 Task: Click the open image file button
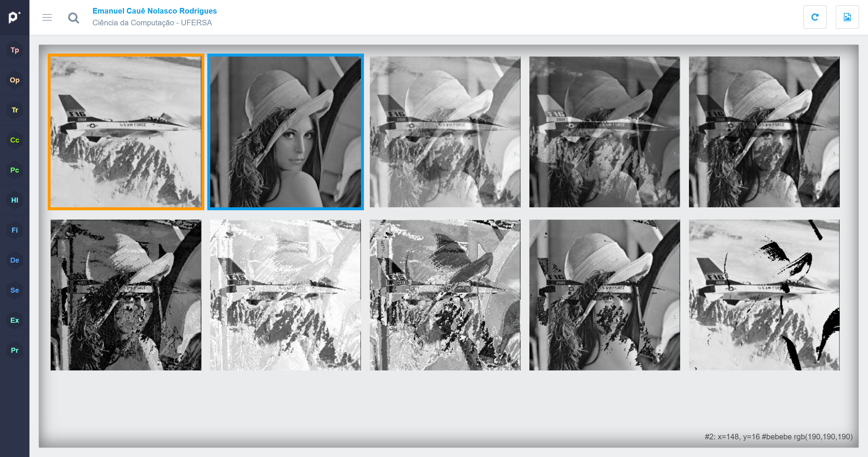tap(847, 17)
